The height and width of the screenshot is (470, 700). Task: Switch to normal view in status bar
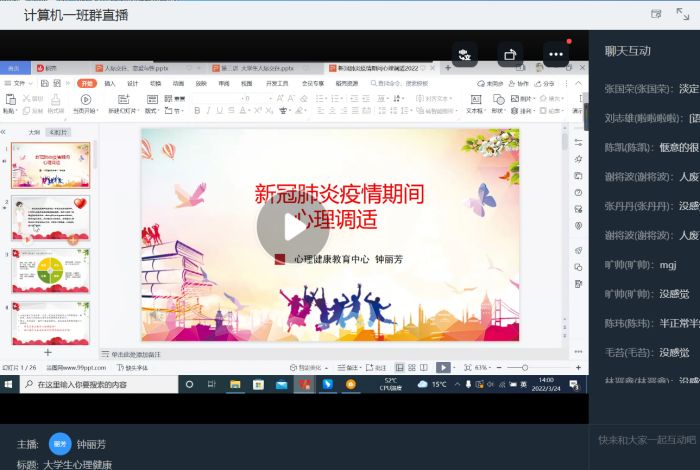tap(400, 367)
